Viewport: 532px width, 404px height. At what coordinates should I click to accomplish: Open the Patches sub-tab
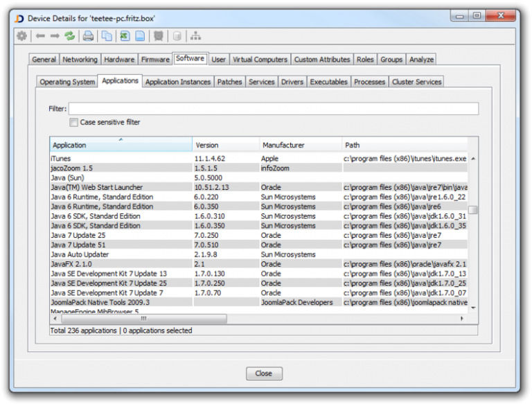pos(229,82)
